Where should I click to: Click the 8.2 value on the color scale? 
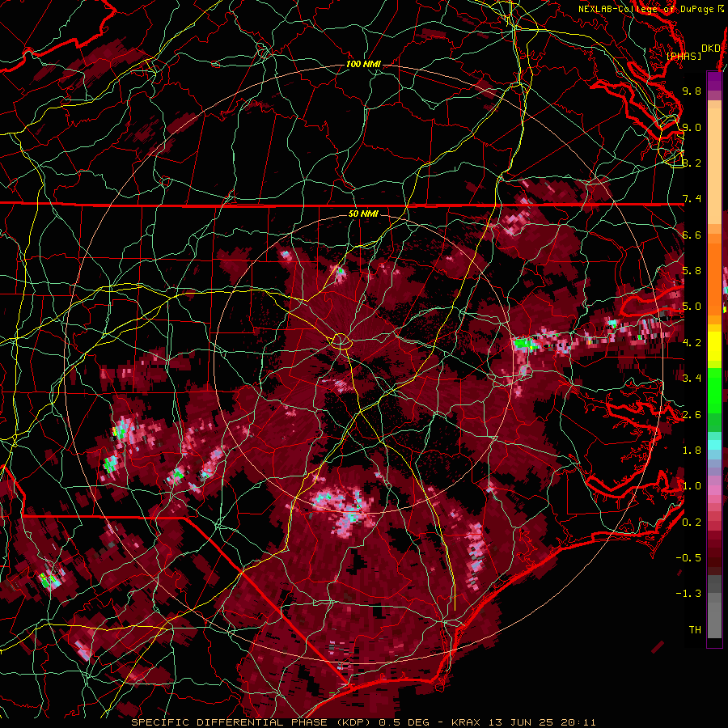(x=692, y=163)
